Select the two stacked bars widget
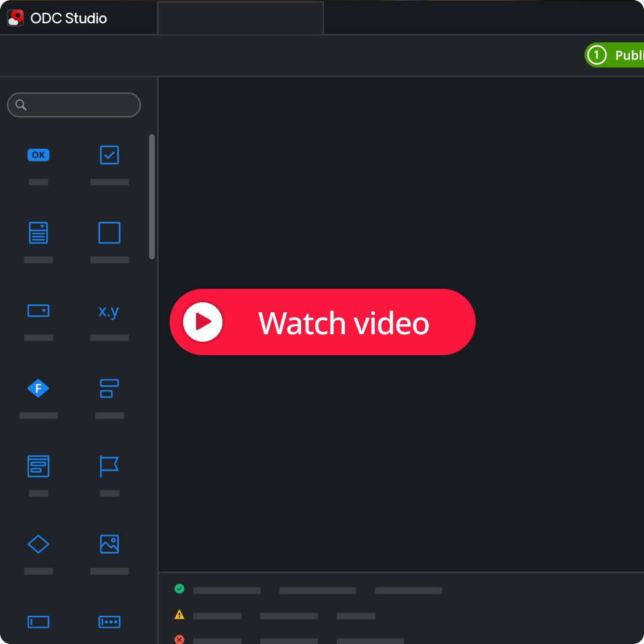 pyautogui.click(x=109, y=388)
